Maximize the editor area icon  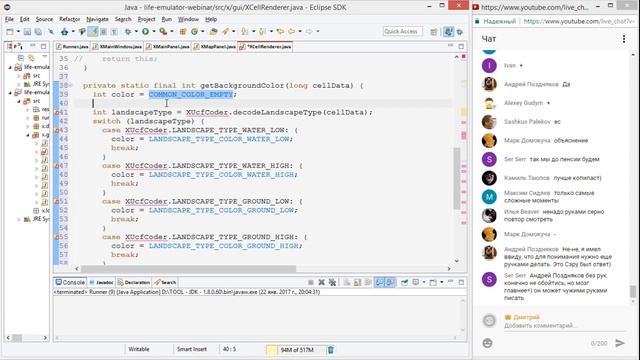[461, 47]
